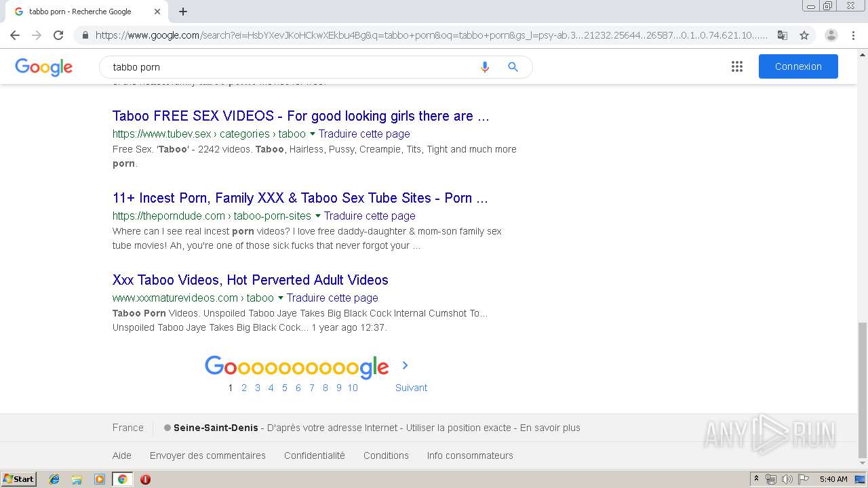Screen dimensions: 868x488
Task: Click the next-page chevron beside Google logo
Action: pyautogui.click(x=405, y=365)
